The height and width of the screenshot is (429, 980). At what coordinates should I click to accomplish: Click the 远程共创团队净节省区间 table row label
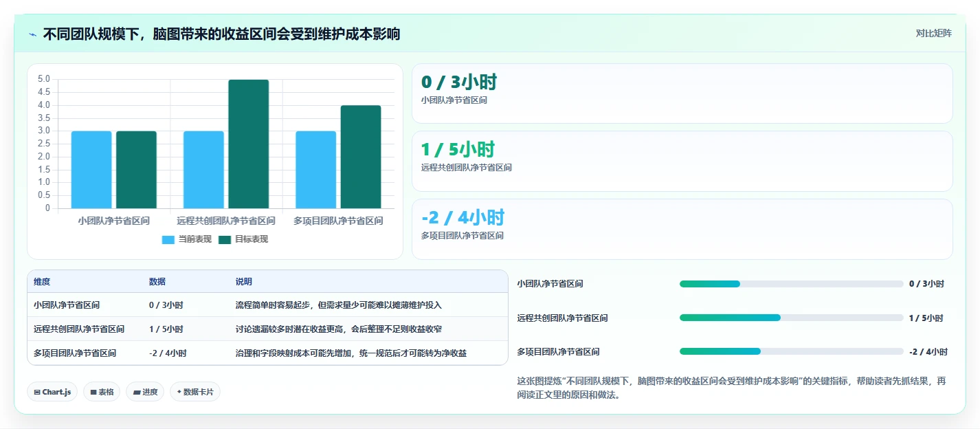pos(79,329)
